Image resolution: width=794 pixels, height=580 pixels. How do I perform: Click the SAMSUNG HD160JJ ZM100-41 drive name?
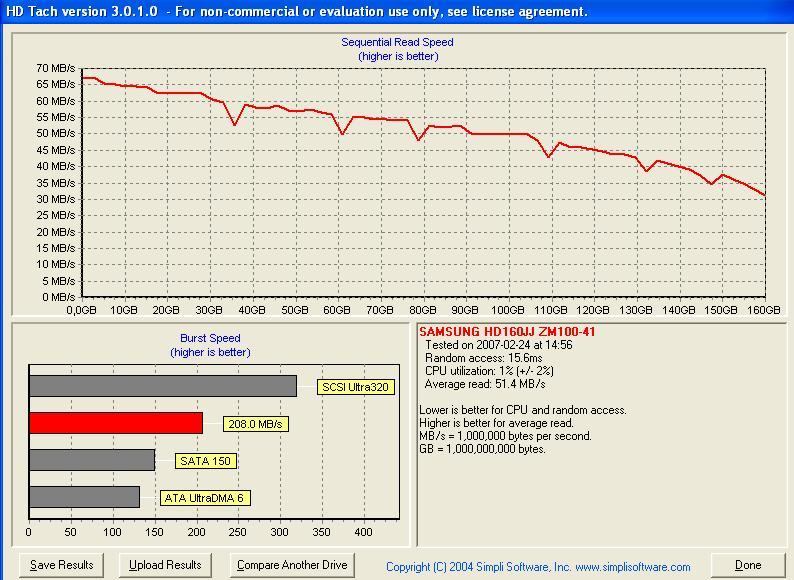point(507,332)
